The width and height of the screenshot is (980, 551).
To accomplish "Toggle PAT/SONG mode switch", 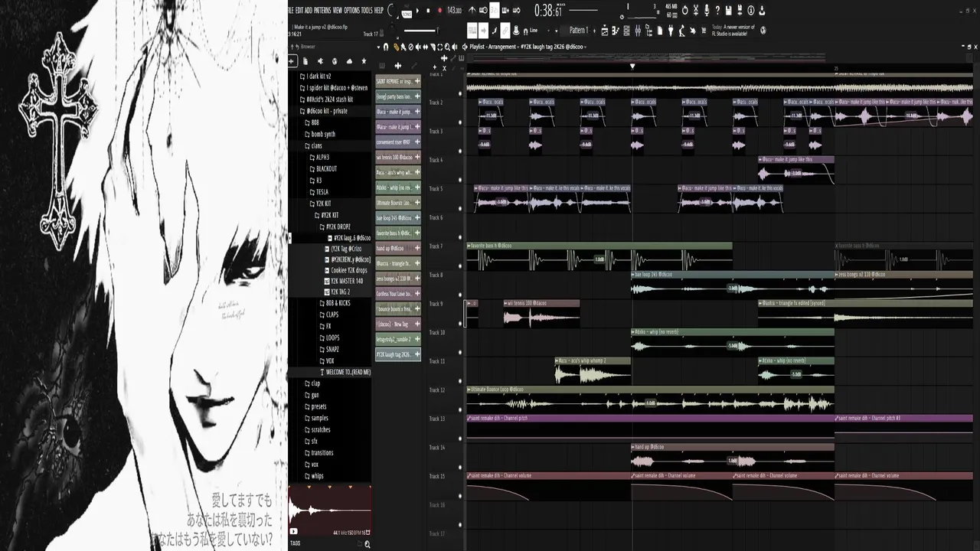I will pyautogui.click(x=407, y=11).
